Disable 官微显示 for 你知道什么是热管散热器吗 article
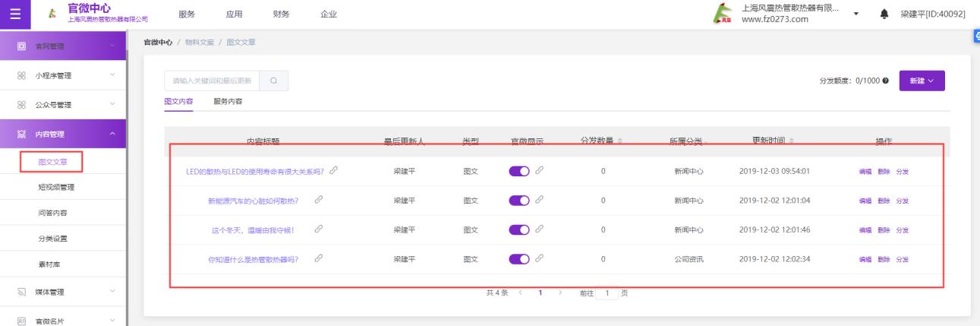The width and height of the screenshot is (980, 326). tap(519, 259)
